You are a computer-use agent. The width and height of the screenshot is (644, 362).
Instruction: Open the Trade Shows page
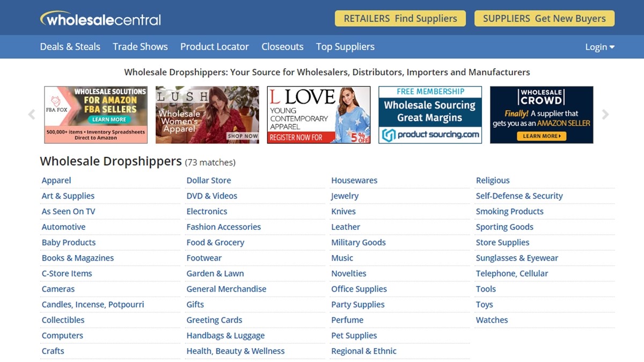click(x=140, y=47)
